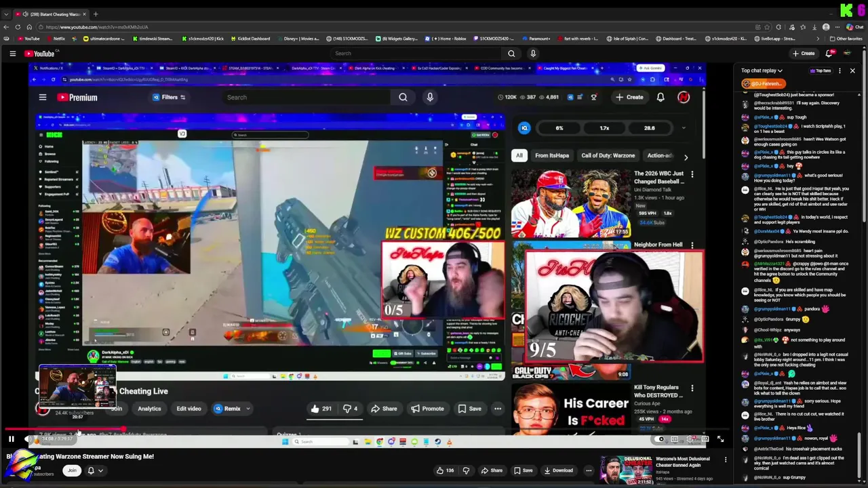Focus the YouTube search field
The image size is (868, 488).
point(415,54)
